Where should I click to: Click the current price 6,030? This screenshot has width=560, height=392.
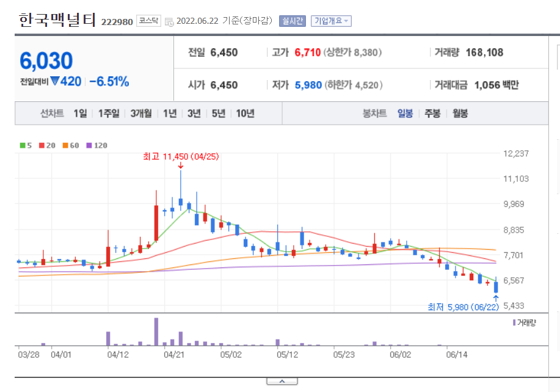pyautogui.click(x=46, y=60)
